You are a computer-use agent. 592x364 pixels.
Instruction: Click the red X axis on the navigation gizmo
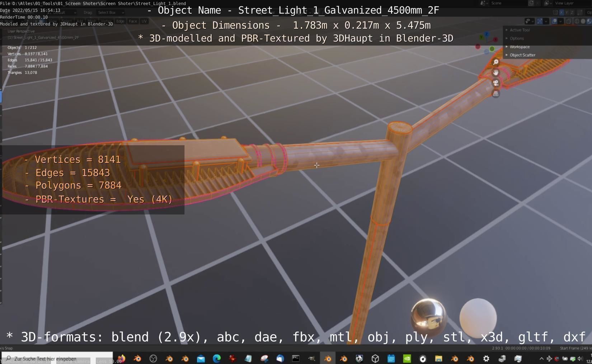(x=495, y=39)
